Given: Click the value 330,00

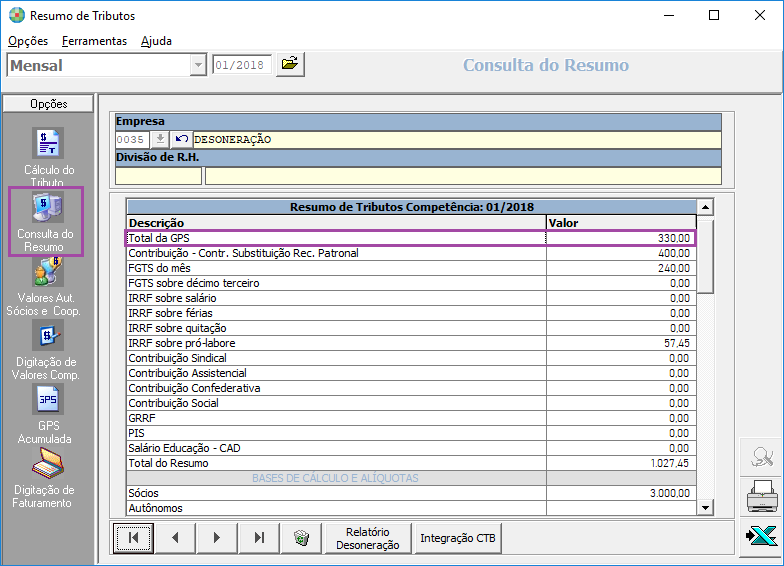Looking at the screenshot, I should click(674, 238).
